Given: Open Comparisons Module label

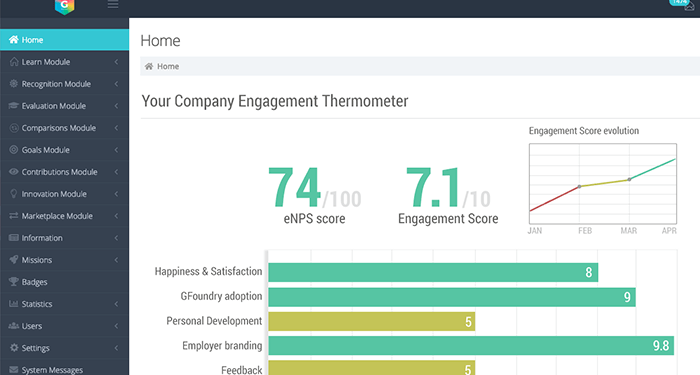Looking at the screenshot, I should click(58, 128).
